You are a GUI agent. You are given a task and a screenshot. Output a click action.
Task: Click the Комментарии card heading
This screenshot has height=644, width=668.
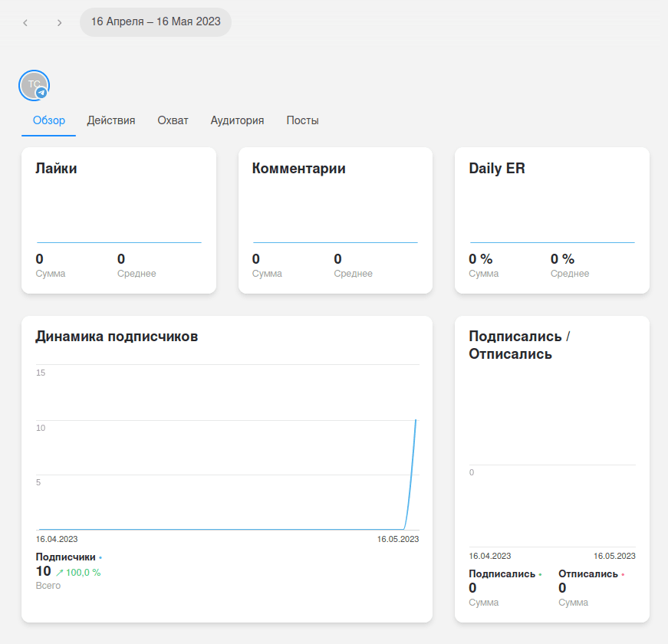click(298, 169)
